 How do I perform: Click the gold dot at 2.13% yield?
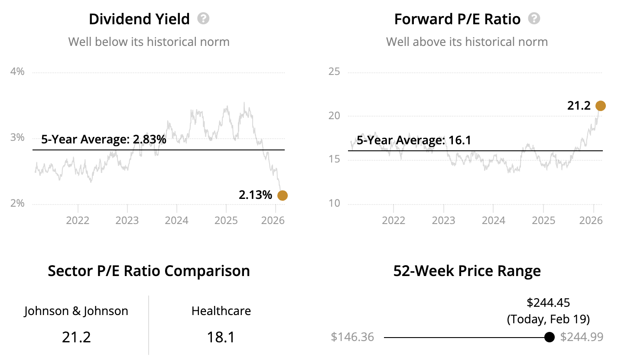(282, 195)
